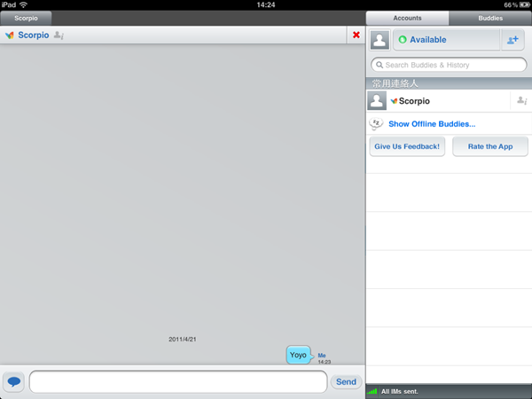Switch to the Buddies tab
Screen dimensions: 532x399
489,18
